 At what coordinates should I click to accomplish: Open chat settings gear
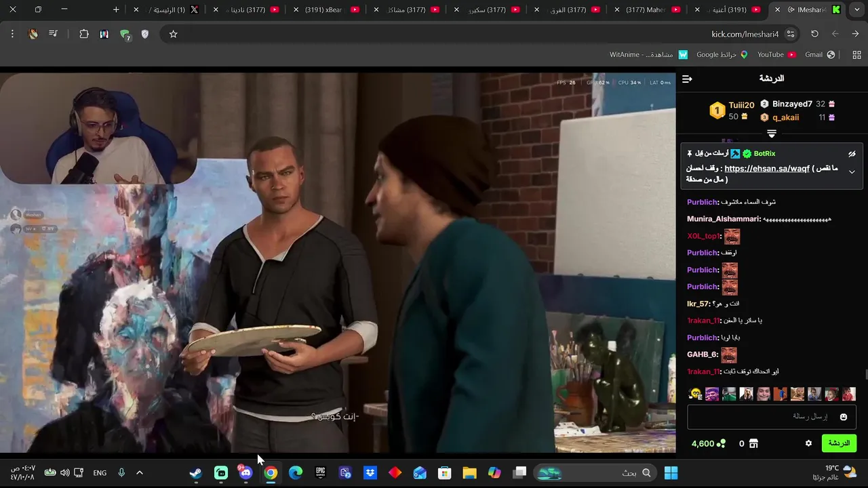tap(808, 443)
